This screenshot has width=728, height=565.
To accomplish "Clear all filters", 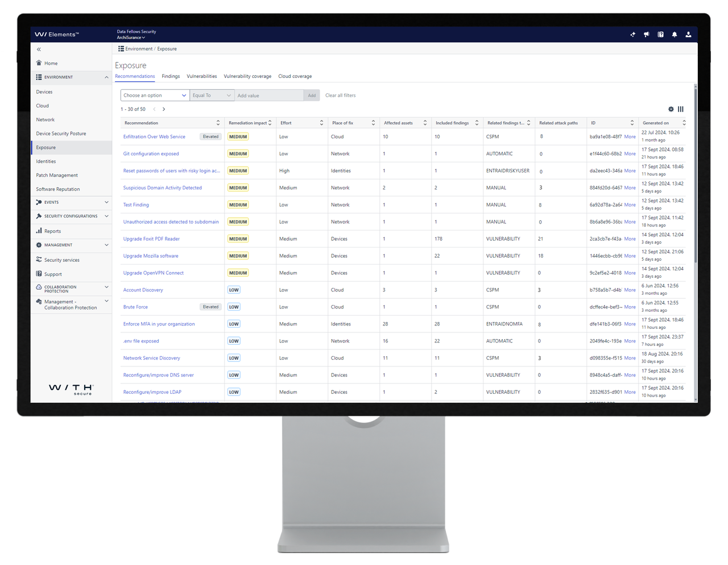I will click(x=340, y=95).
